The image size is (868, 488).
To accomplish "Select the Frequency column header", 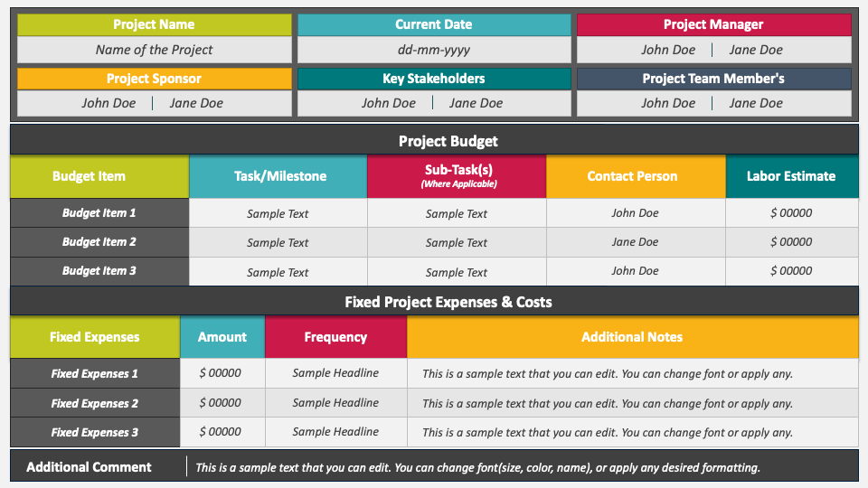I will (335, 337).
